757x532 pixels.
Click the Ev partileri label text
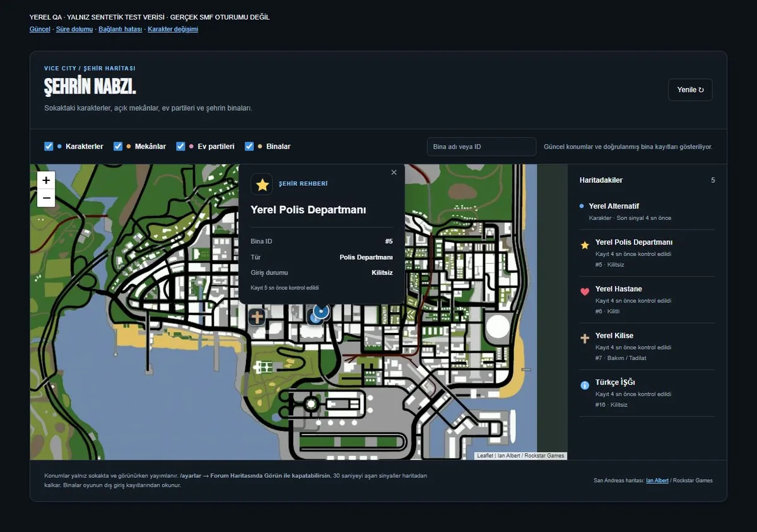(x=216, y=146)
